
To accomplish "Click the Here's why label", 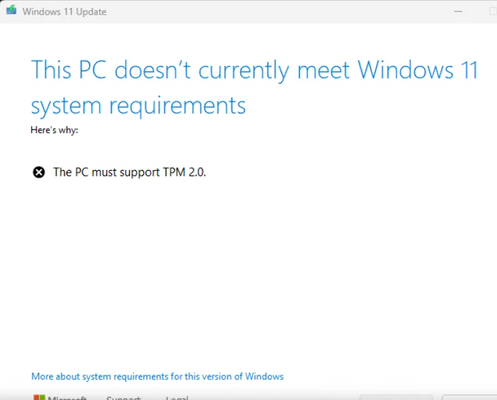I will point(54,130).
